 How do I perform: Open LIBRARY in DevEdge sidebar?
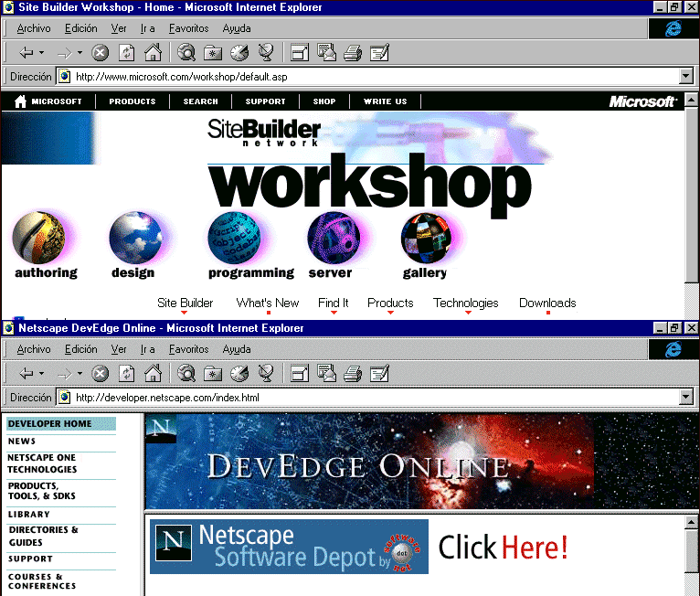(x=29, y=515)
